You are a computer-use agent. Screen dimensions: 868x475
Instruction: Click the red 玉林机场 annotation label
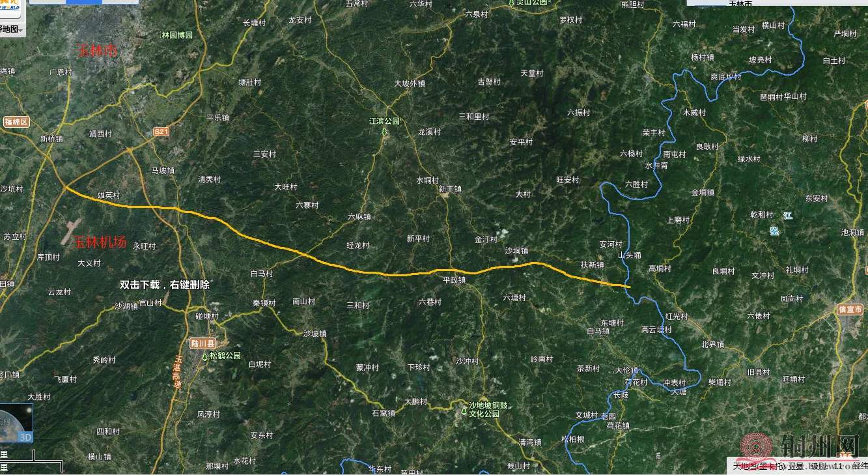click(x=98, y=242)
